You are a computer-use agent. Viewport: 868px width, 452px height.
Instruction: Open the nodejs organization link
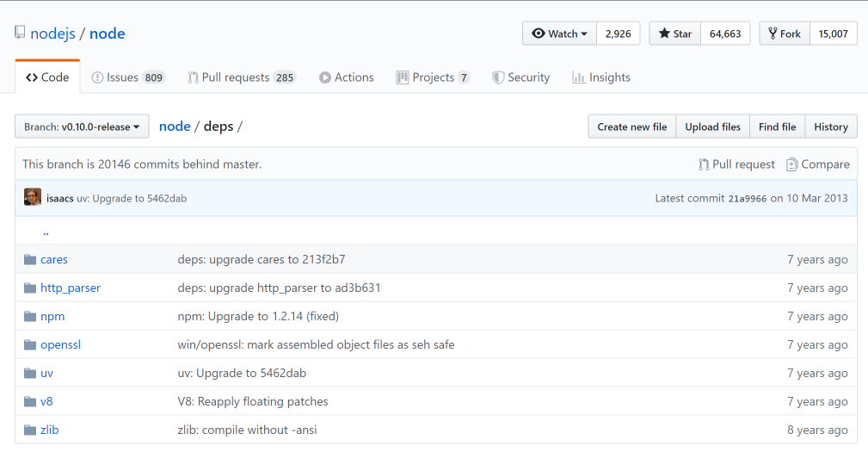(x=52, y=34)
